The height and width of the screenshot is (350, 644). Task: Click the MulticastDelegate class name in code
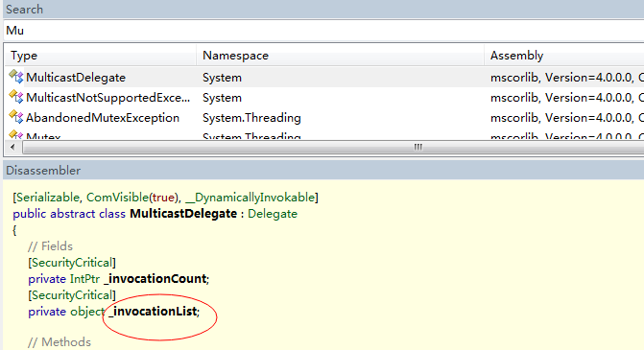point(183,214)
